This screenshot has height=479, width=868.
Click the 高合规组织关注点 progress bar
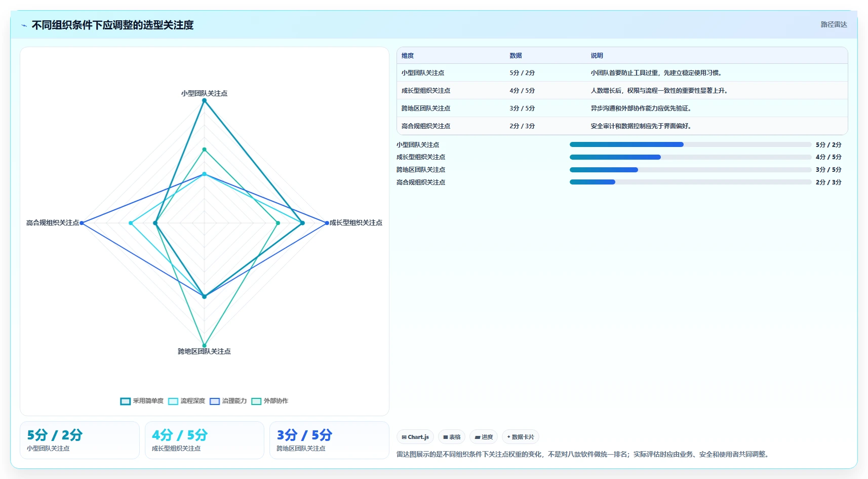click(x=690, y=182)
